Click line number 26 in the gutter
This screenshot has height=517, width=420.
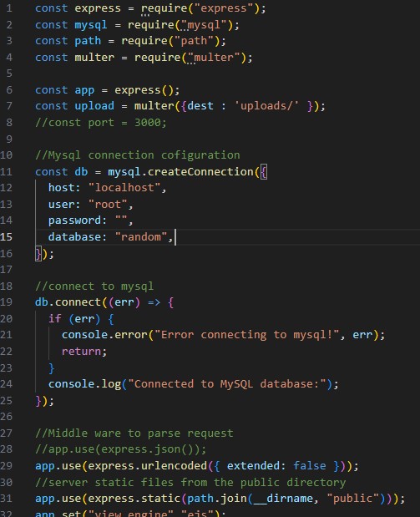(x=6, y=417)
